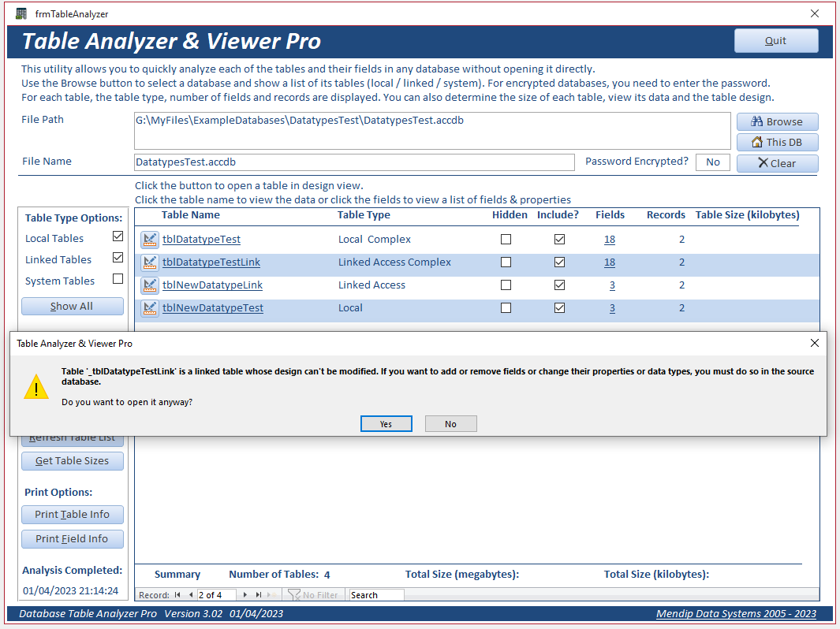Click the frmTableAnalyzer form icon in title bar
The height and width of the screenshot is (629, 840).
click(x=21, y=13)
